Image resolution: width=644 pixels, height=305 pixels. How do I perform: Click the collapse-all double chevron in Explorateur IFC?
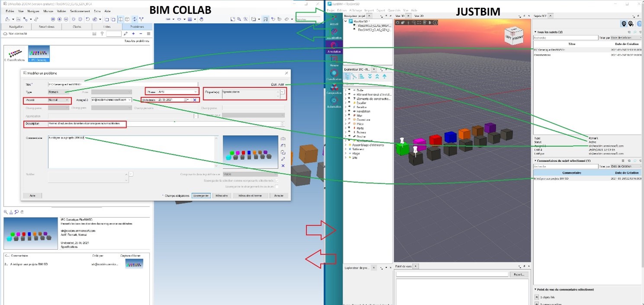tap(377, 76)
